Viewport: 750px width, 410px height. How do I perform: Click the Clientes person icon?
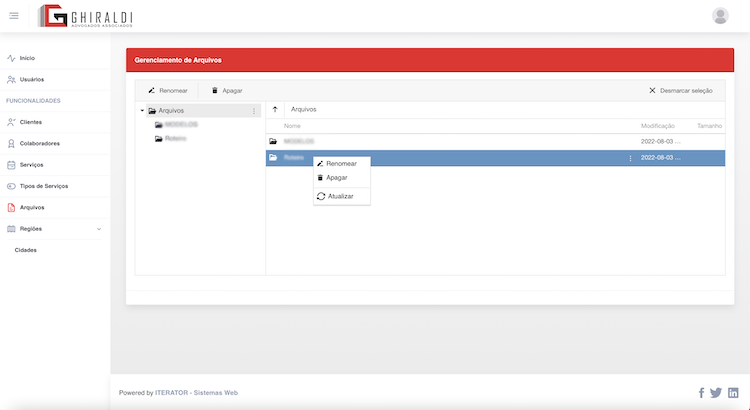[x=11, y=122]
